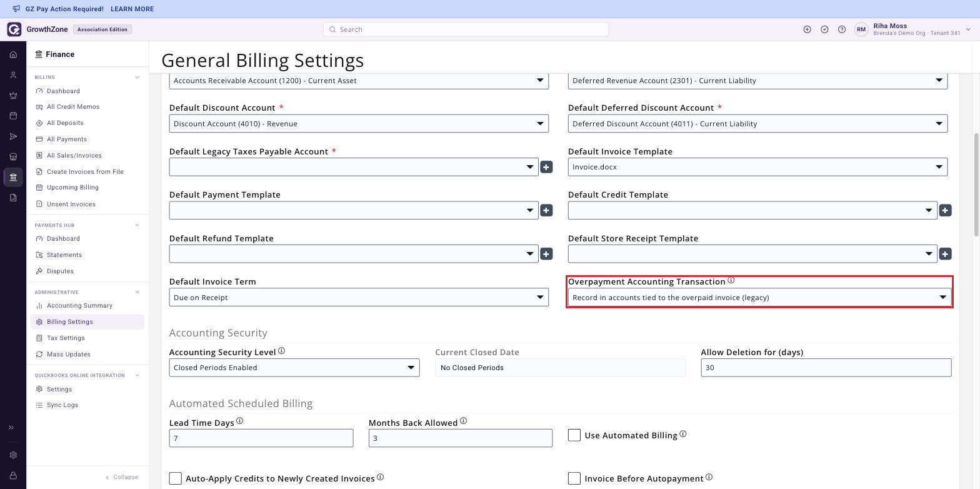This screenshot has height=489, width=980.
Task: Add new Default Legacy Taxes Payable Account
Action: point(546,167)
